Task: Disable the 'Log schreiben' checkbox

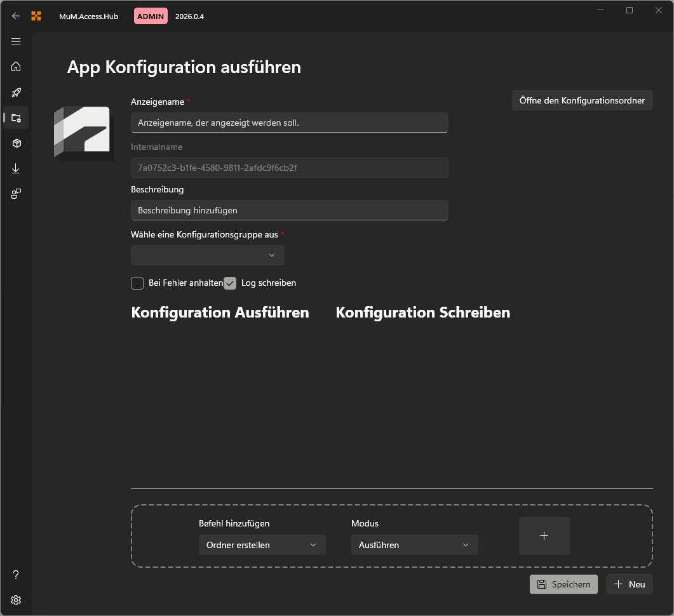Action: pos(229,283)
